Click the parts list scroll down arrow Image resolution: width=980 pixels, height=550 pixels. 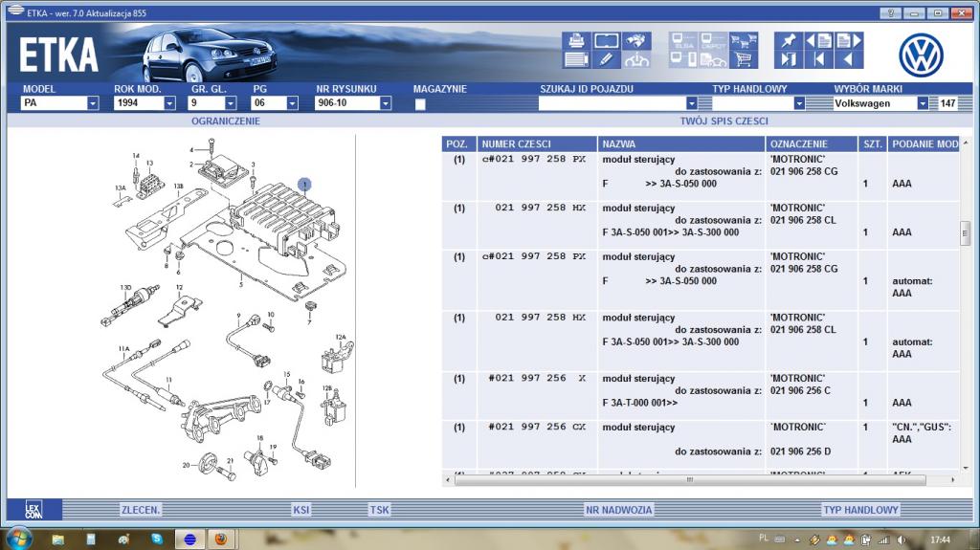pyautogui.click(x=966, y=468)
